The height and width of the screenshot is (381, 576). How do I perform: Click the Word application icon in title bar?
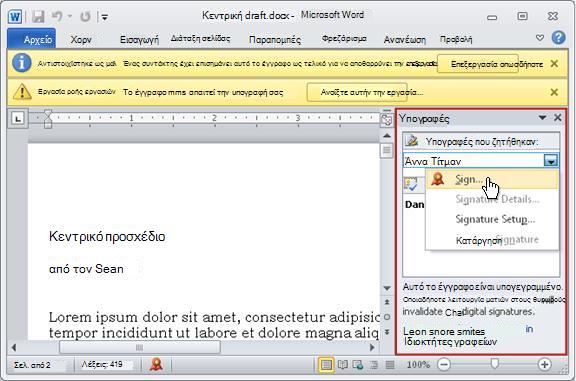(x=15, y=17)
